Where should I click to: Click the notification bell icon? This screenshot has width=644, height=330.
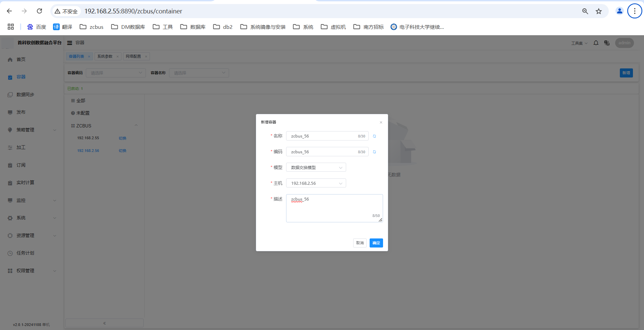[x=596, y=43]
